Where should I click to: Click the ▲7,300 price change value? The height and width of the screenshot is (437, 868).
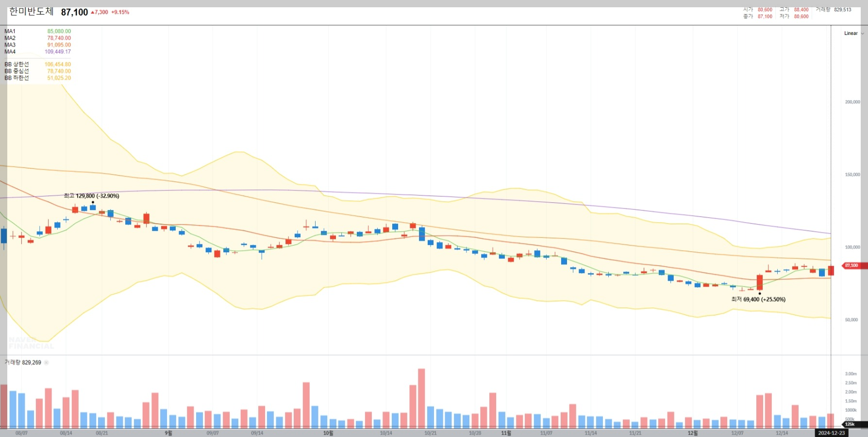(100, 12)
